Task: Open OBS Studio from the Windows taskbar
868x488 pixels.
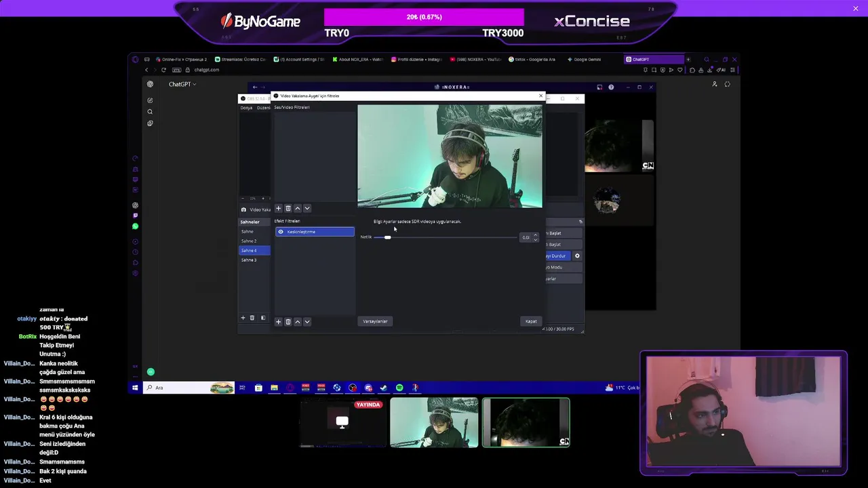Action: tap(353, 388)
